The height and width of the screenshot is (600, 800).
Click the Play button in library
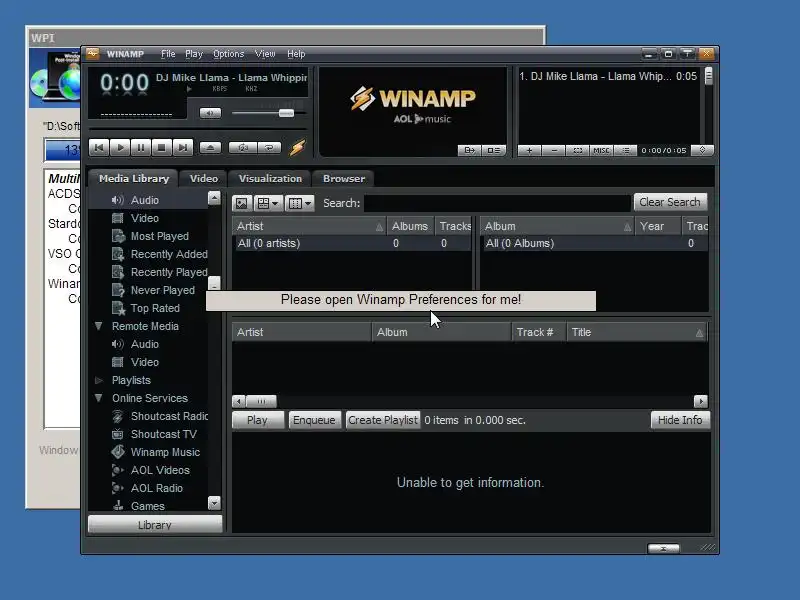click(x=258, y=420)
